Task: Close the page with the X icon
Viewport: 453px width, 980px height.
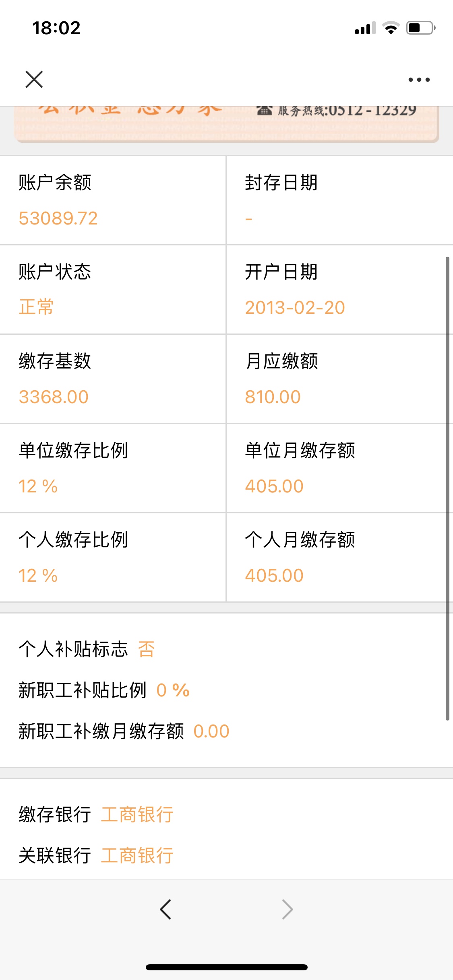Action: (x=34, y=79)
